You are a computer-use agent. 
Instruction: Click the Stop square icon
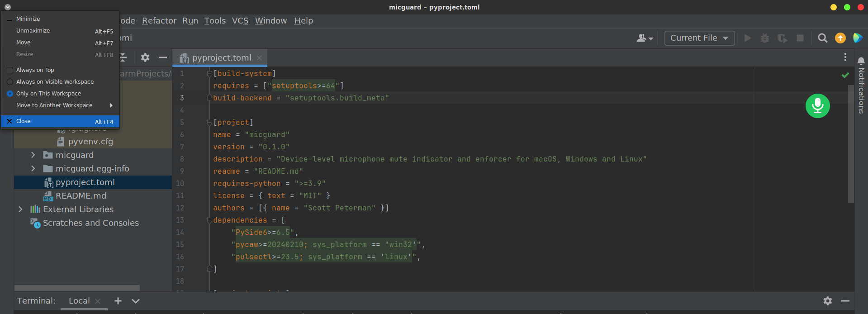click(x=800, y=38)
